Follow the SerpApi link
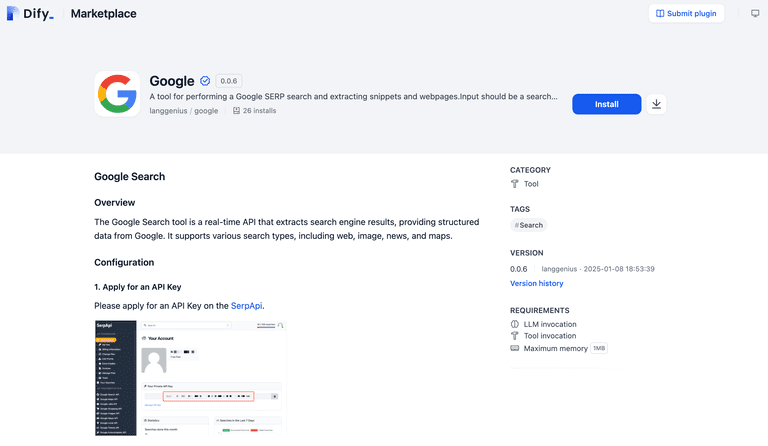 tap(247, 305)
